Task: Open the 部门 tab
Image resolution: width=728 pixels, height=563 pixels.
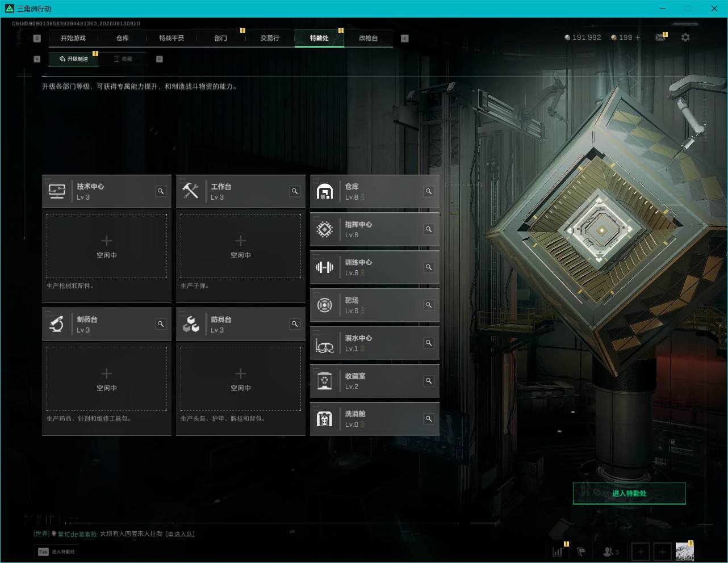Action: 221,38
